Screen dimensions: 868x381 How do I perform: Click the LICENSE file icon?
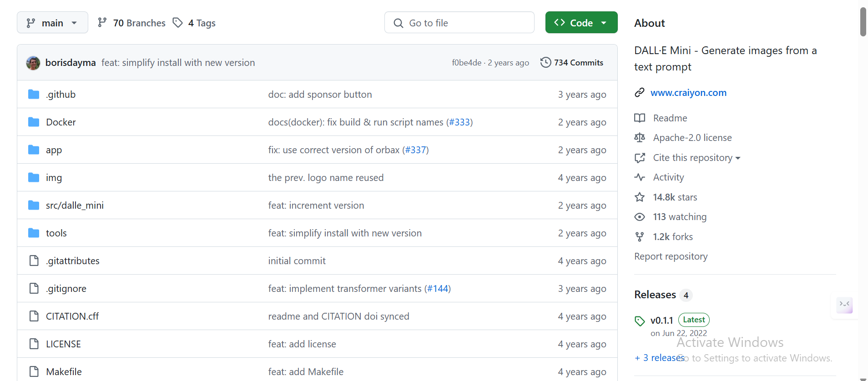34,344
